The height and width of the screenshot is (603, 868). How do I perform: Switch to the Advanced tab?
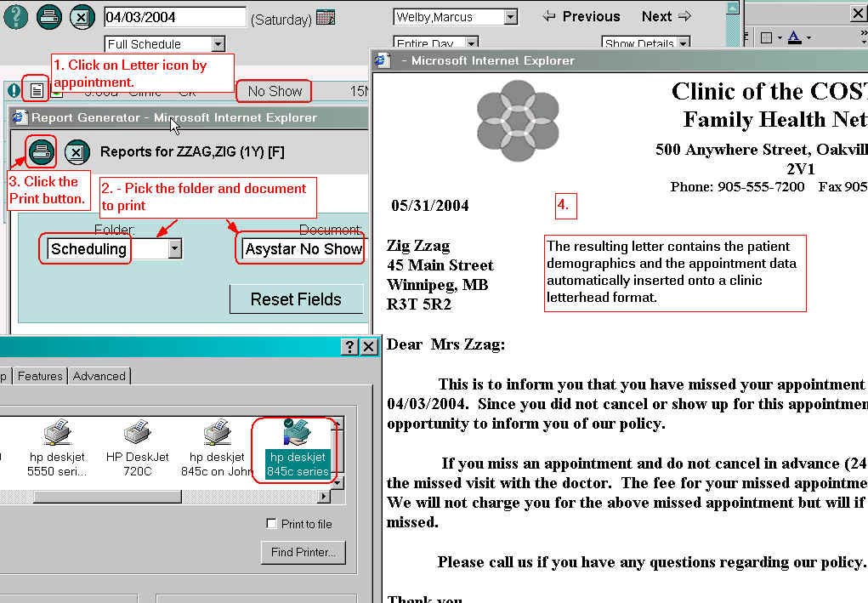pyautogui.click(x=99, y=376)
